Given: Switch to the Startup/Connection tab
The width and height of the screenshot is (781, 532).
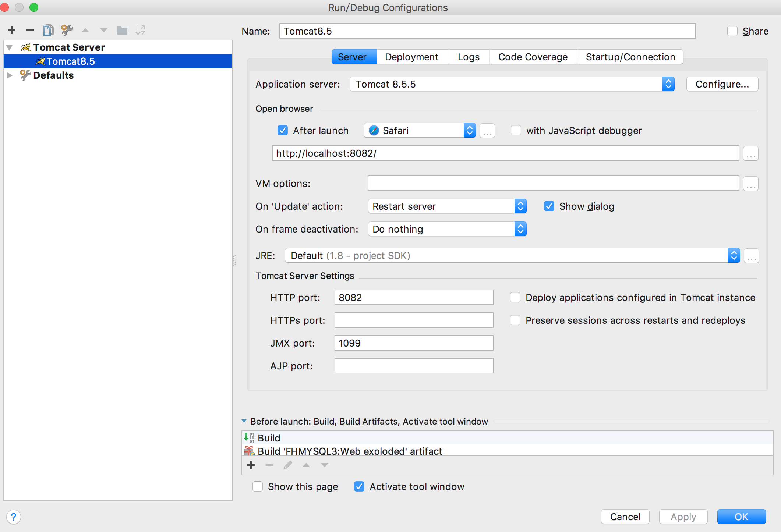Looking at the screenshot, I should [x=630, y=57].
